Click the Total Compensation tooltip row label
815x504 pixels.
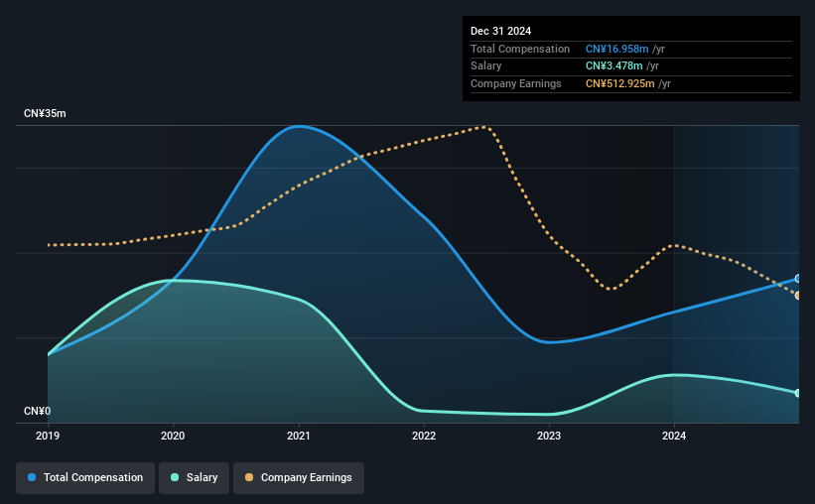pos(520,49)
